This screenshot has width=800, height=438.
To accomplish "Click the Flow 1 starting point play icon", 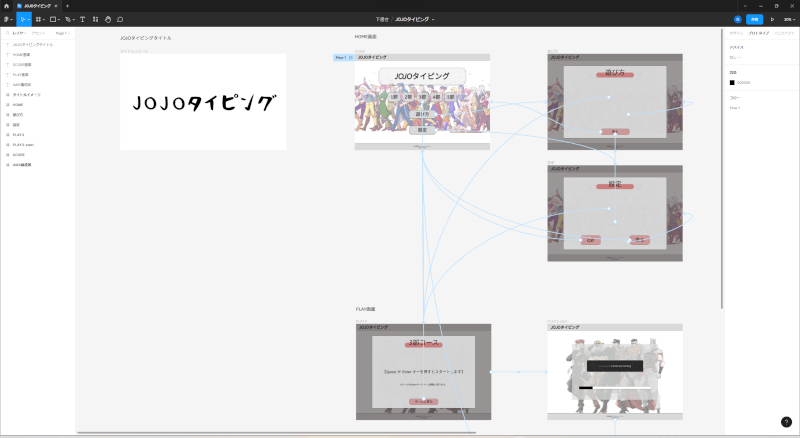I will pyautogui.click(x=351, y=58).
